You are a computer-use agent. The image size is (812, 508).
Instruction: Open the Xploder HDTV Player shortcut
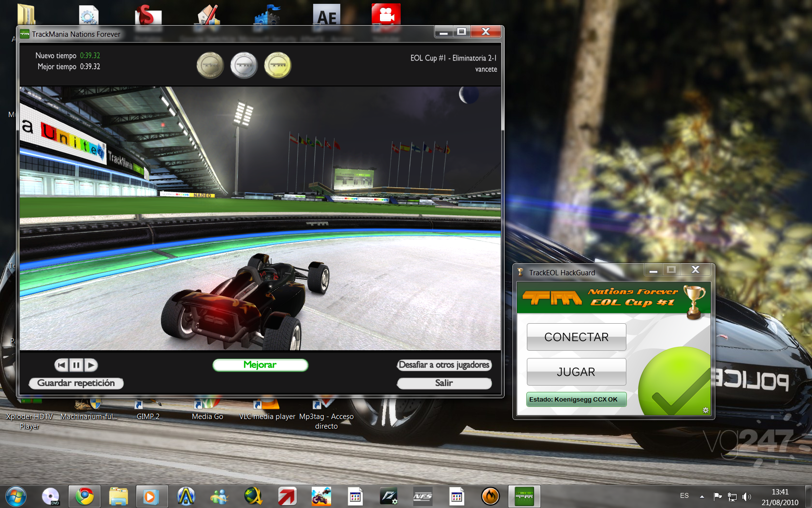coord(29,414)
